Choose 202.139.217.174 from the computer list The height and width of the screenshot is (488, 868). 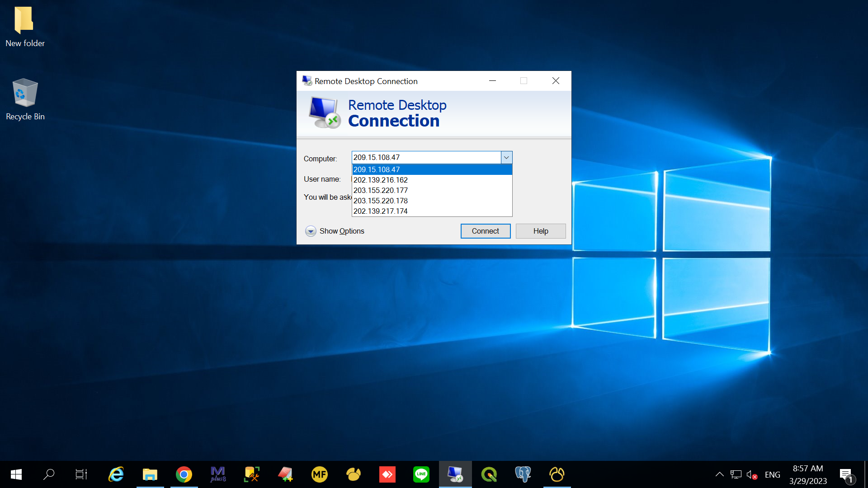pos(432,211)
